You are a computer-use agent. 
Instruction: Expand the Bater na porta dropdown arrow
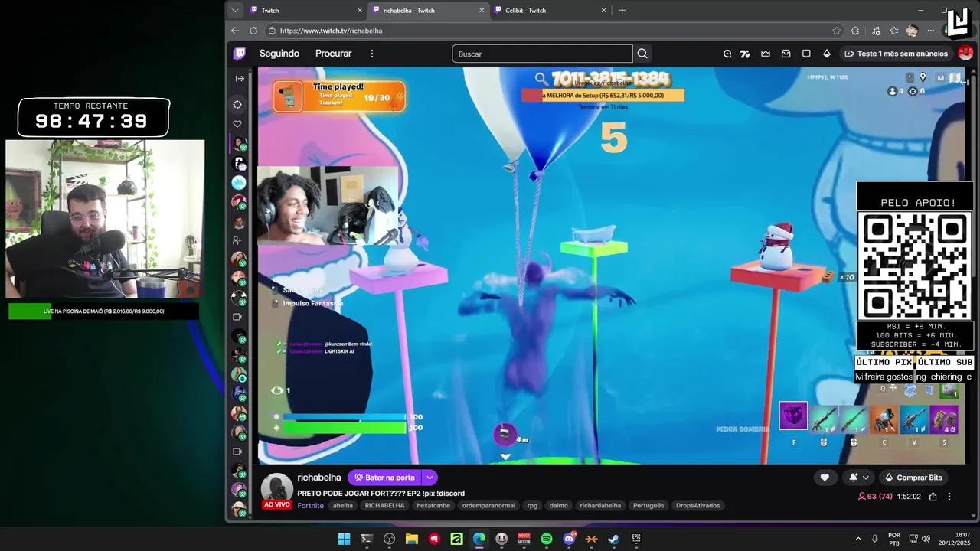point(430,478)
